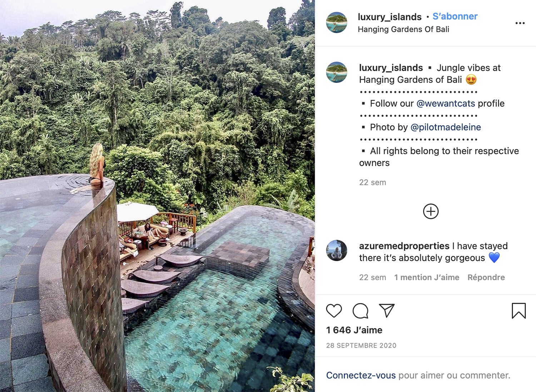Show the list of 1 646 J'aime

click(x=354, y=330)
